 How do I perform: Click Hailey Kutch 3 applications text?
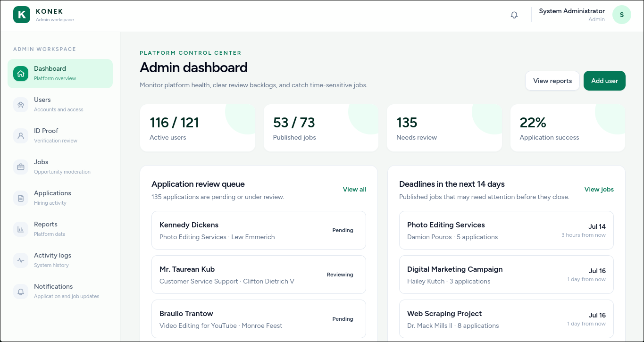[449, 281]
